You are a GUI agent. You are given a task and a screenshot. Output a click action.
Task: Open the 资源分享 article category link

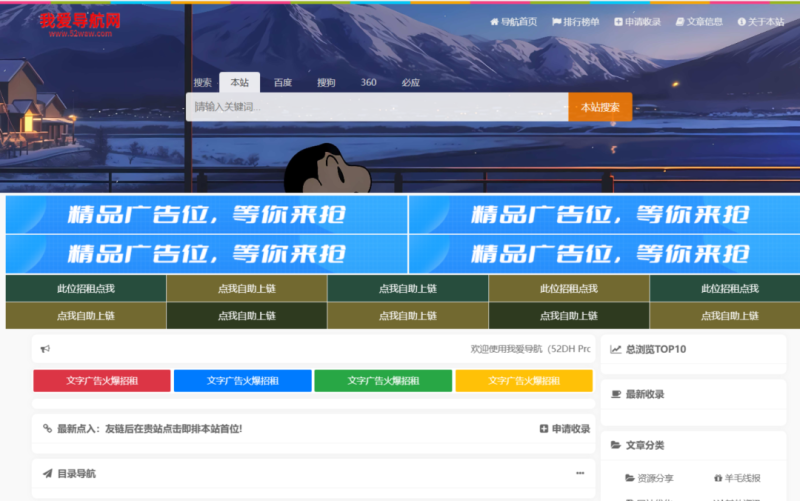[649, 478]
